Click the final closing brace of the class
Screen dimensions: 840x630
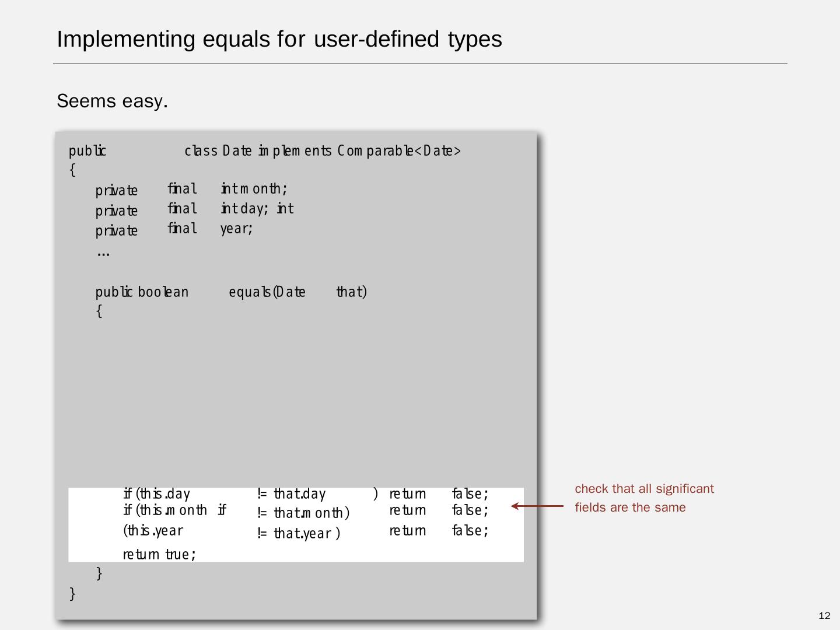point(72,594)
